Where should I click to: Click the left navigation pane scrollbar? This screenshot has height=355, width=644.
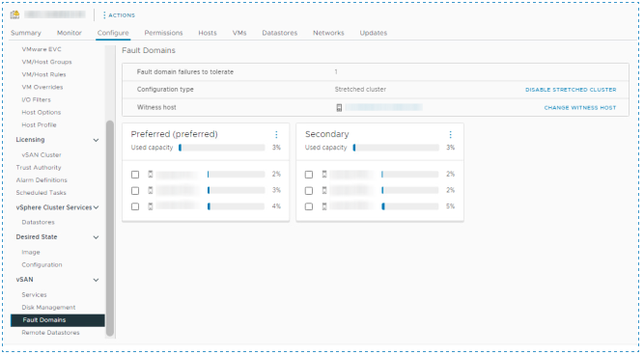(x=110, y=228)
